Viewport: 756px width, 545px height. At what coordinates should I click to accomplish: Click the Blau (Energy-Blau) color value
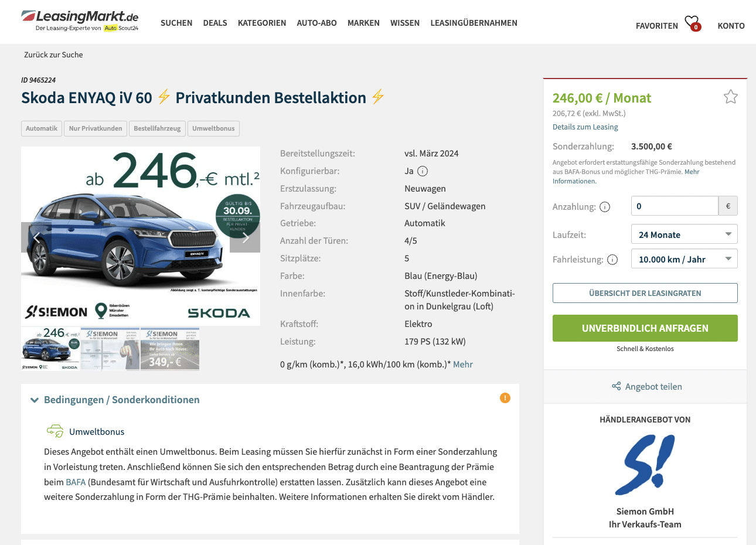[x=441, y=276]
